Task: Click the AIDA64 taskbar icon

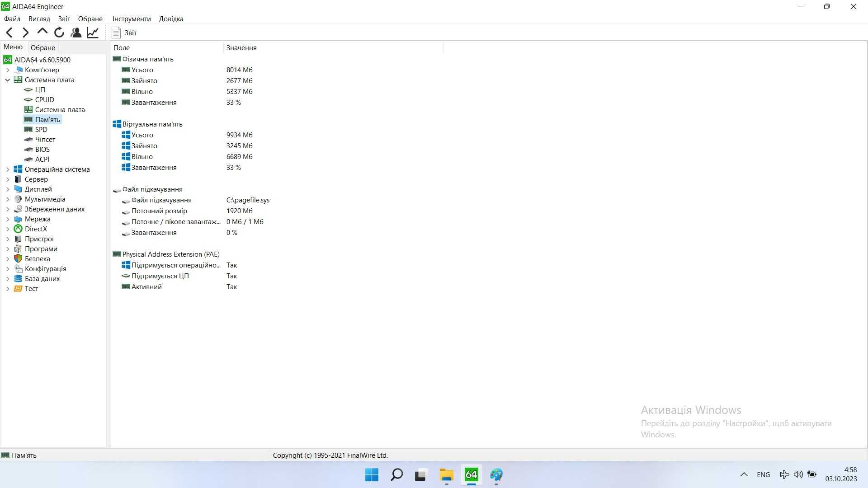Action: point(471,475)
